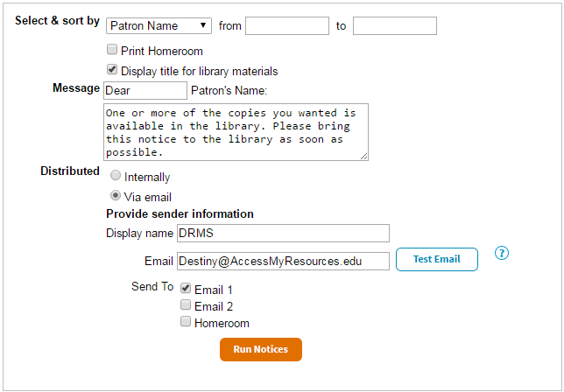Uncheck the Email 1 checkbox
This screenshot has height=392, width=564.
186,289
